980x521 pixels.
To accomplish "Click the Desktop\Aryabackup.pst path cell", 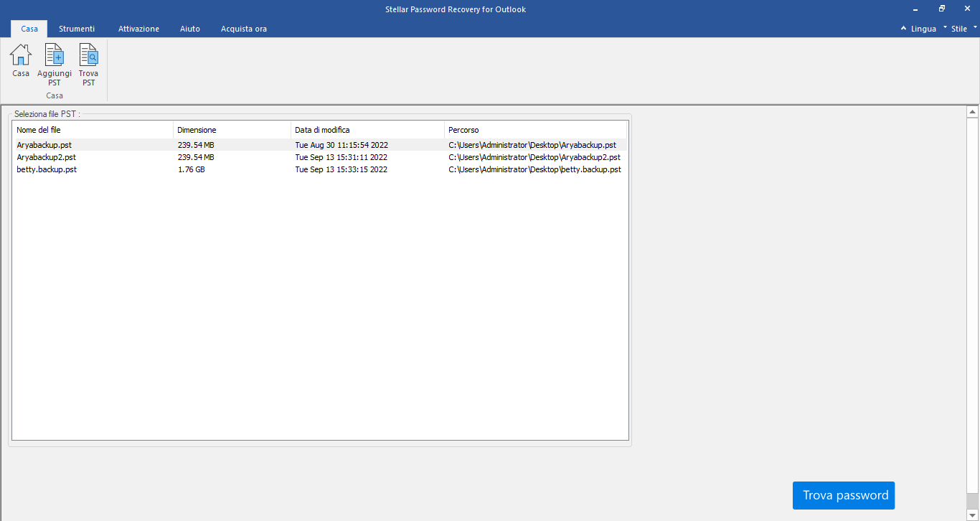I will pyautogui.click(x=532, y=145).
